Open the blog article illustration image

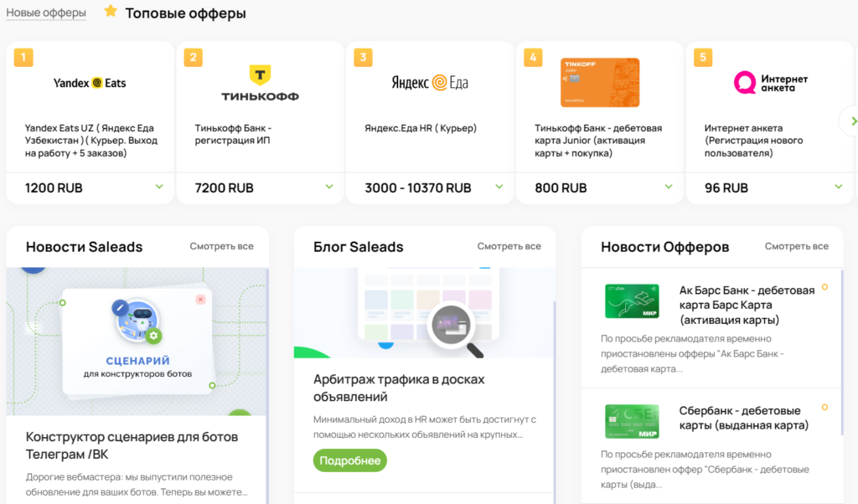[424, 312]
